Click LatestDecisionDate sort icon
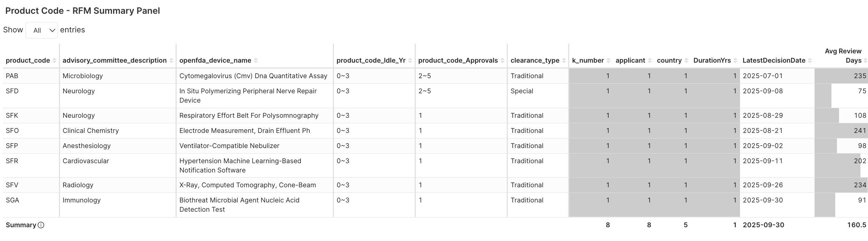The image size is (868, 241). coord(810,61)
